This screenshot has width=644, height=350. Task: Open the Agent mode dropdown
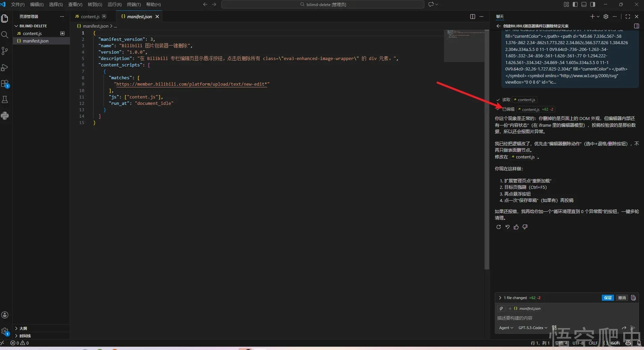tap(506, 328)
